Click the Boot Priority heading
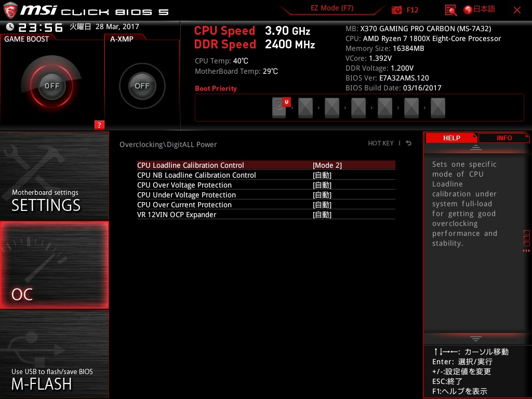The height and width of the screenshot is (399, 532). [x=216, y=88]
